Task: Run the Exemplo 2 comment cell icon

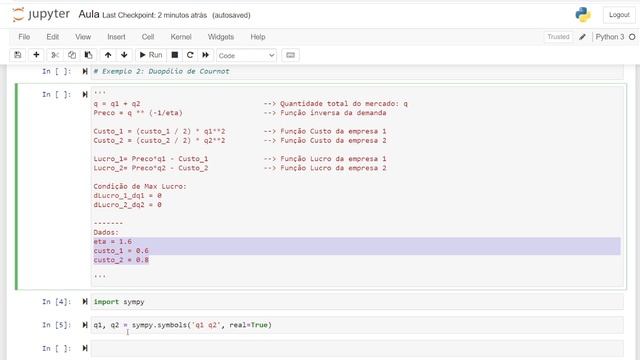Action: pyautogui.click(x=85, y=71)
